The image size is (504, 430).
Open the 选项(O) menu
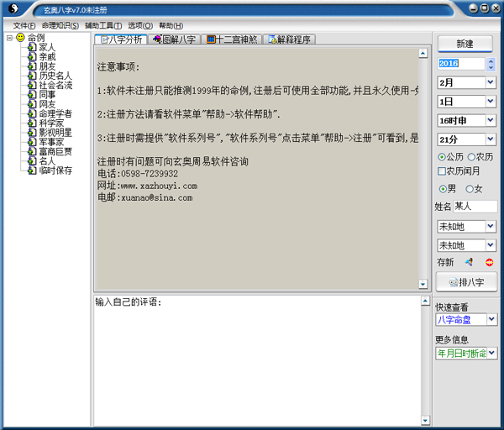(140, 26)
